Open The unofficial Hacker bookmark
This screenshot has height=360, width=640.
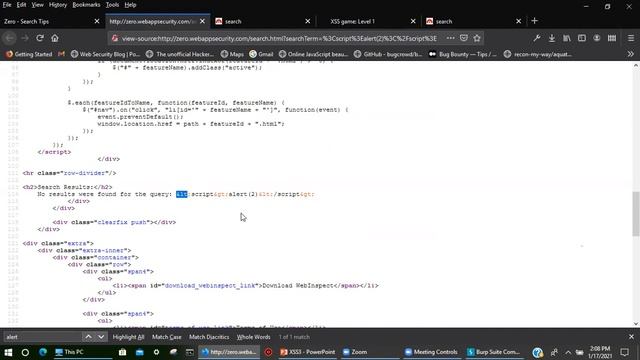(180, 54)
